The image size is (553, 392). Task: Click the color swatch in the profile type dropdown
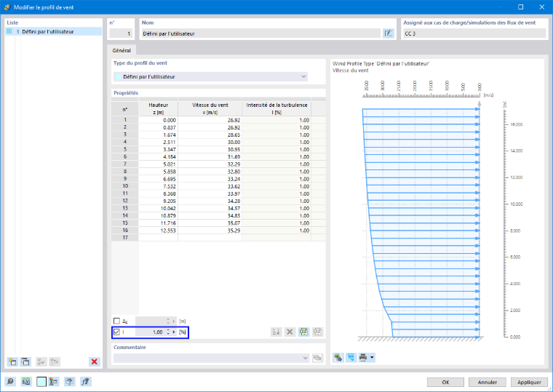tap(119, 76)
